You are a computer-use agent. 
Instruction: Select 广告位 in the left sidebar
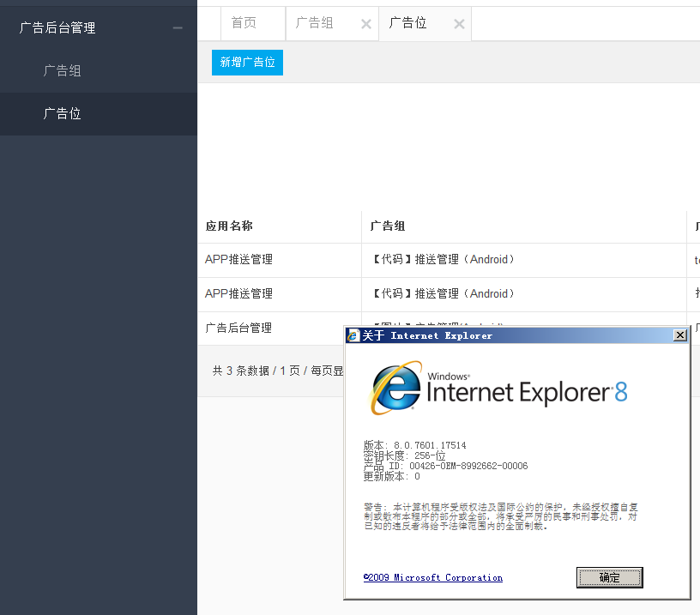click(62, 114)
